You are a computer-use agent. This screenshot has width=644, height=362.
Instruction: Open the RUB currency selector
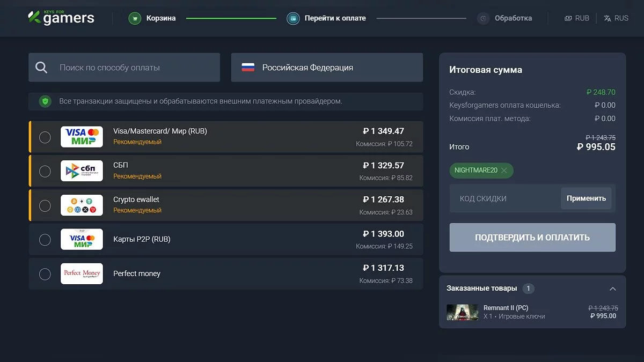point(576,18)
